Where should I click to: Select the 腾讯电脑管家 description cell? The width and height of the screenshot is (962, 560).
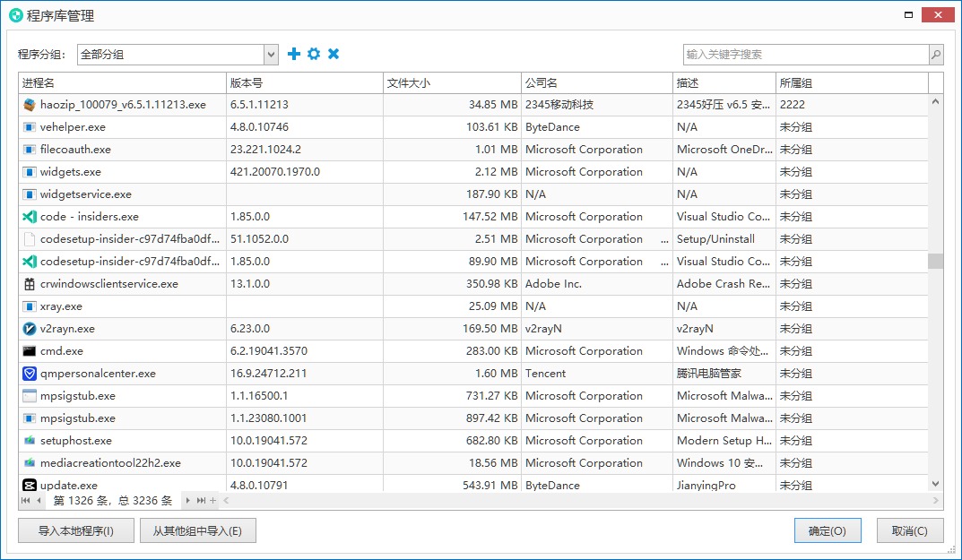(724, 374)
